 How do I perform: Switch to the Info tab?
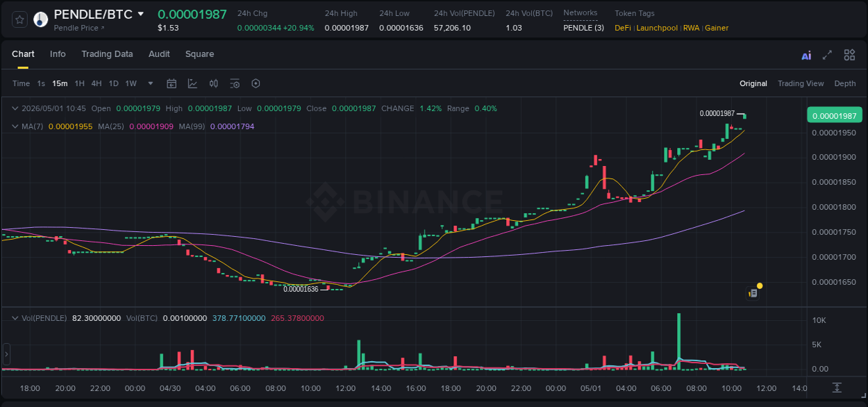(x=58, y=54)
